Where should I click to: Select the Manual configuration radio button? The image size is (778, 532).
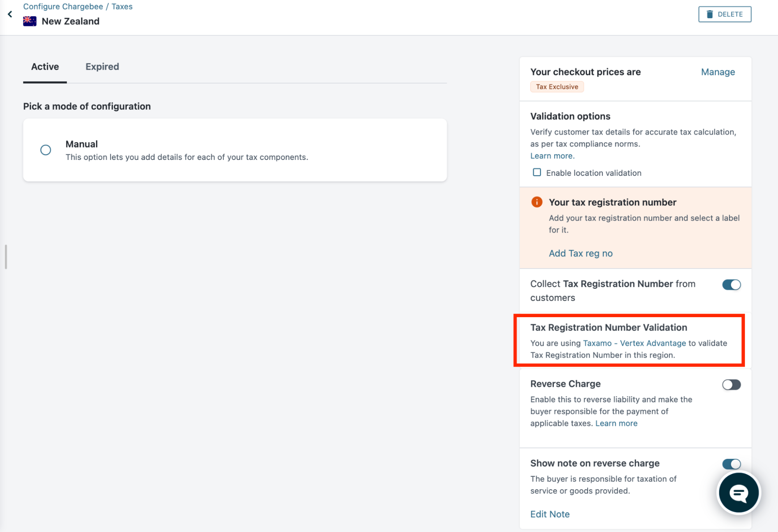[x=46, y=150]
